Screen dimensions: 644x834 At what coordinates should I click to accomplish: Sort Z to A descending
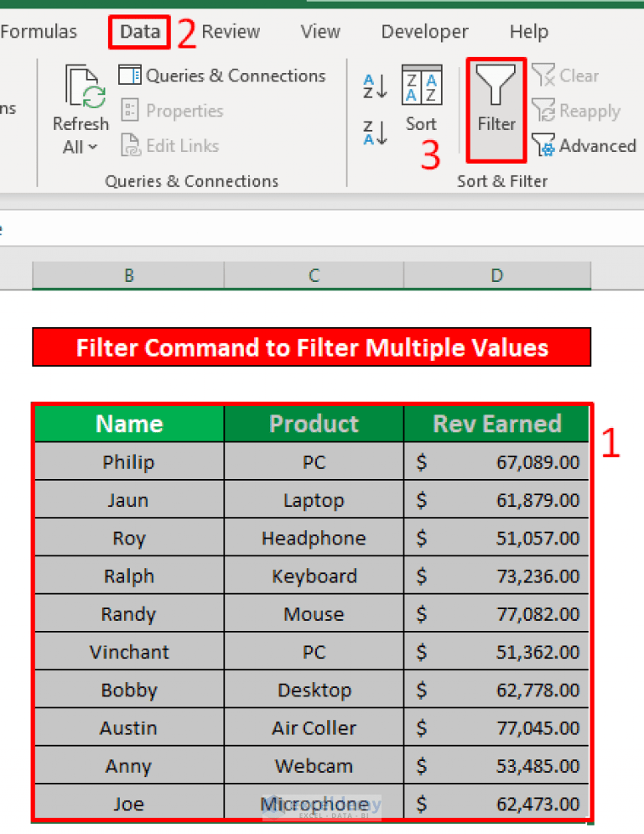point(376,133)
